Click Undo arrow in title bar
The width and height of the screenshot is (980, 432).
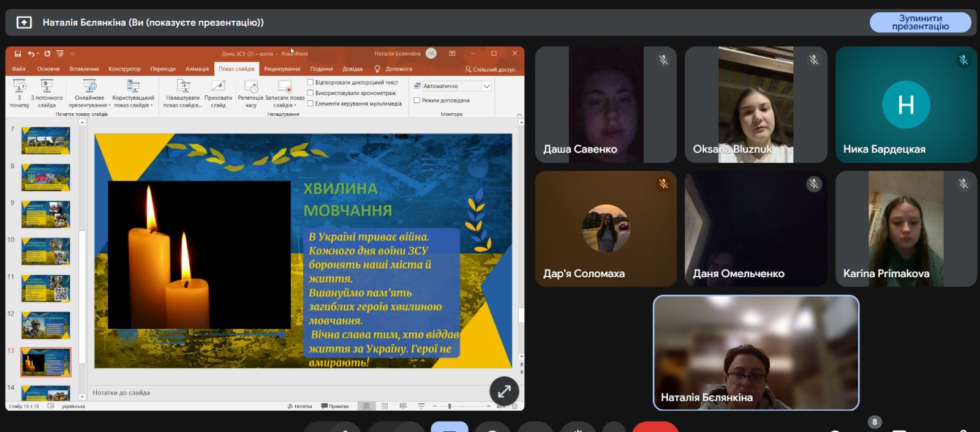[x=31, y=54]
